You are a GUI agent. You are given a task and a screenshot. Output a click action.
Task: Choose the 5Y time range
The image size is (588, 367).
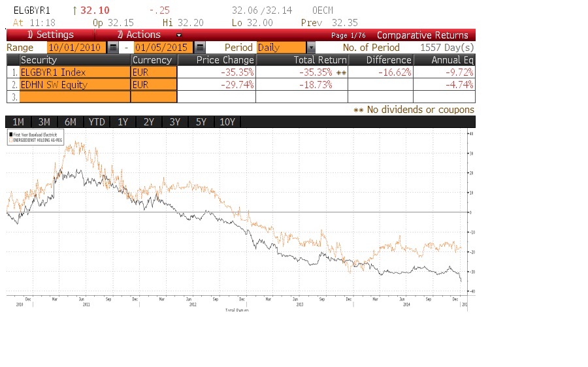click(201, 122)
